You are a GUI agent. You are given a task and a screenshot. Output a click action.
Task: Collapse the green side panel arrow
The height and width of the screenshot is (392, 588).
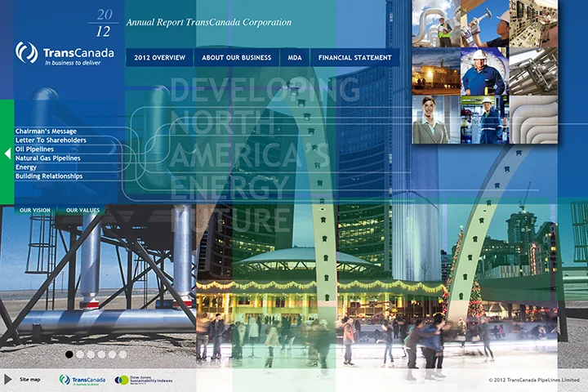[x=7, y=154]
